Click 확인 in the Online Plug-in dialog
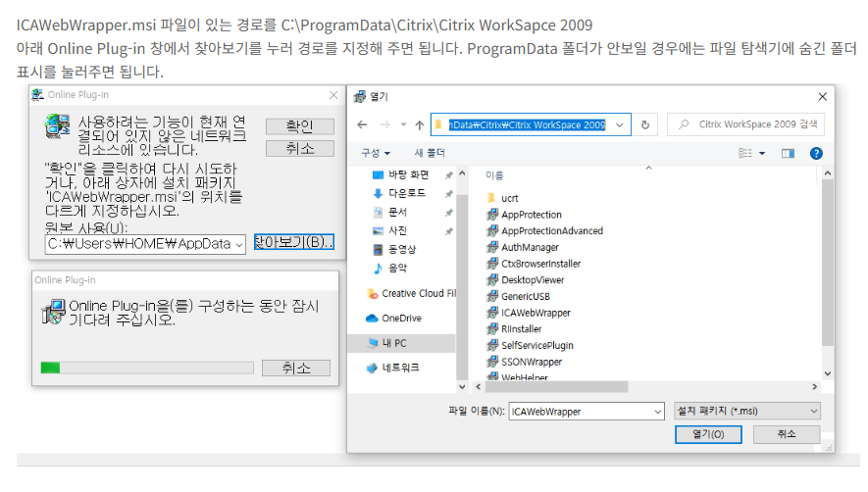The width and height of the screenshot is (868, 492). click(x=299, y=126)
